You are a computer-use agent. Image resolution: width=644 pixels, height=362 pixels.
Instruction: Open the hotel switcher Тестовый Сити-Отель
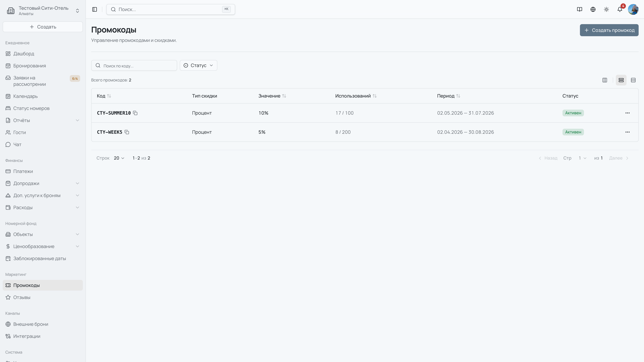point(43,11)
